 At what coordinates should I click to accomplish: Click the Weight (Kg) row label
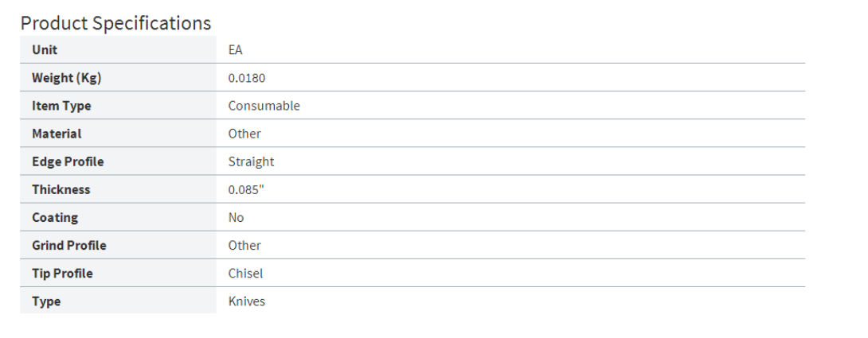click(x=66, y=78)
